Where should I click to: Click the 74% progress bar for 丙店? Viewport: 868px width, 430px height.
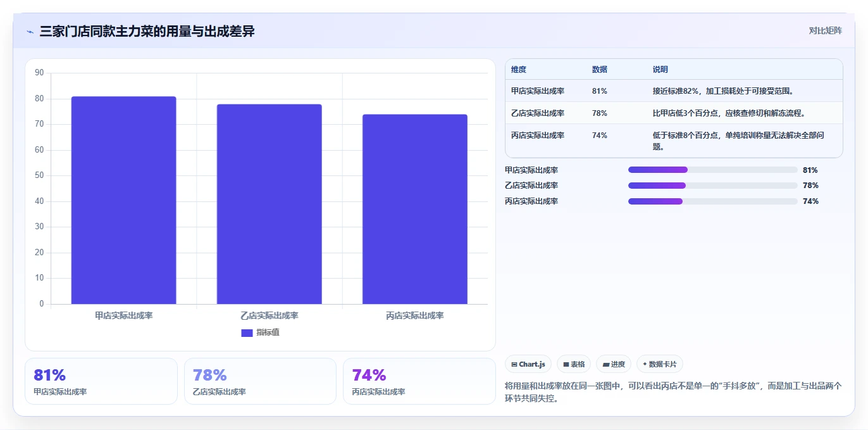click(713, 201)
